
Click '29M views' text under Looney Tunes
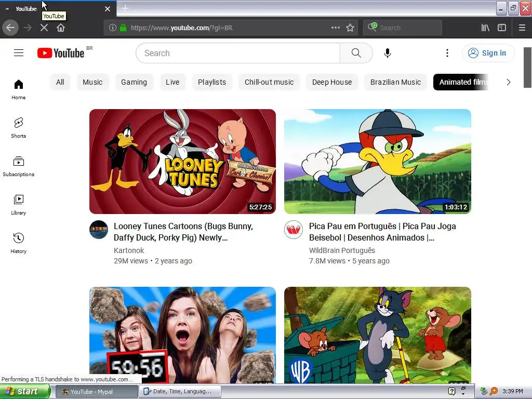131,261
